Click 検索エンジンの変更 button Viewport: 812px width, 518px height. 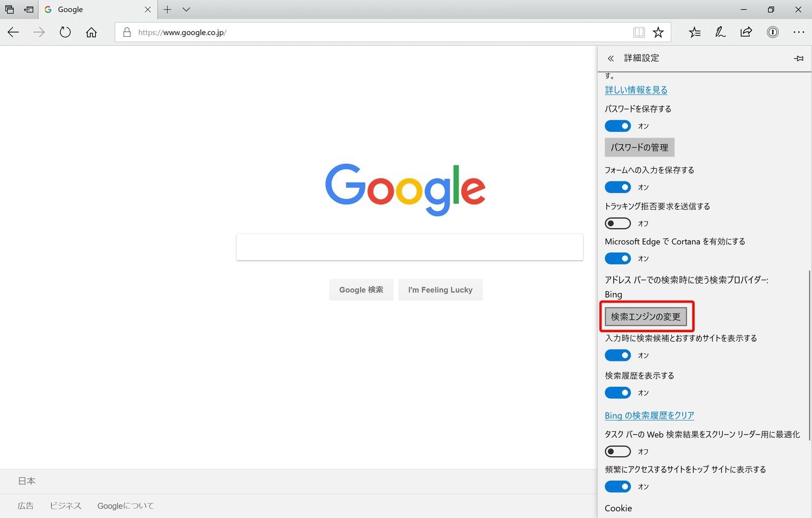[646, 316]
